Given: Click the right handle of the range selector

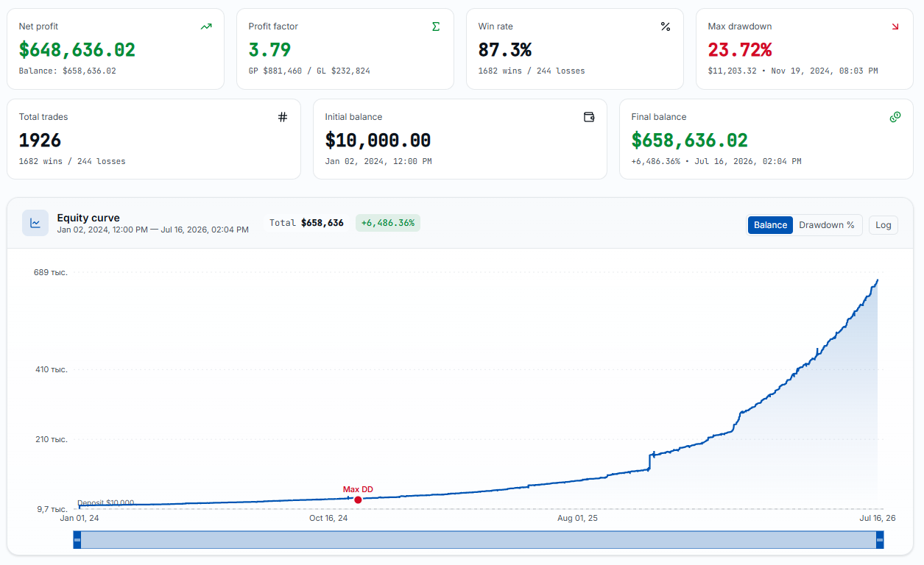Looking at the screenshot, I should (x=879, y=540).
